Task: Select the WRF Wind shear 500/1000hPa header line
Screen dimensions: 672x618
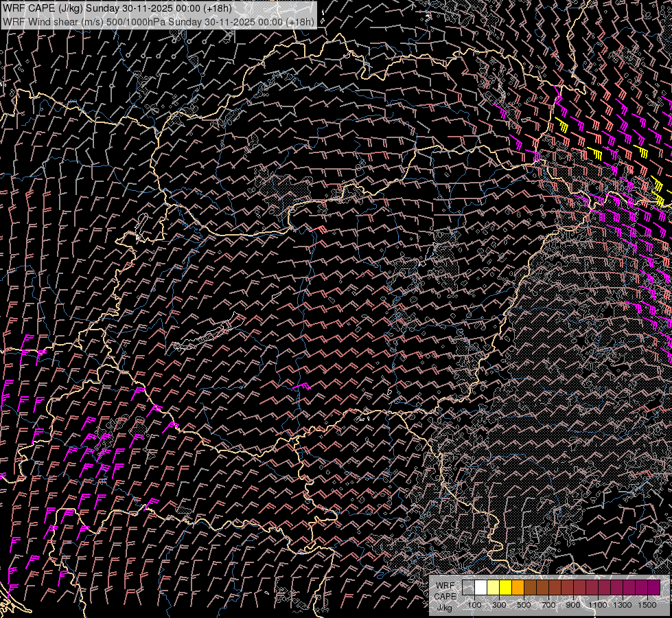Action: [158, 21]
